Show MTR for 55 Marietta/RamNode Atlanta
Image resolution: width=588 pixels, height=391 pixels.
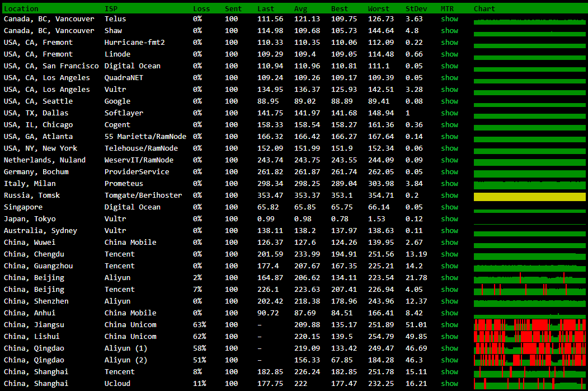449,136
